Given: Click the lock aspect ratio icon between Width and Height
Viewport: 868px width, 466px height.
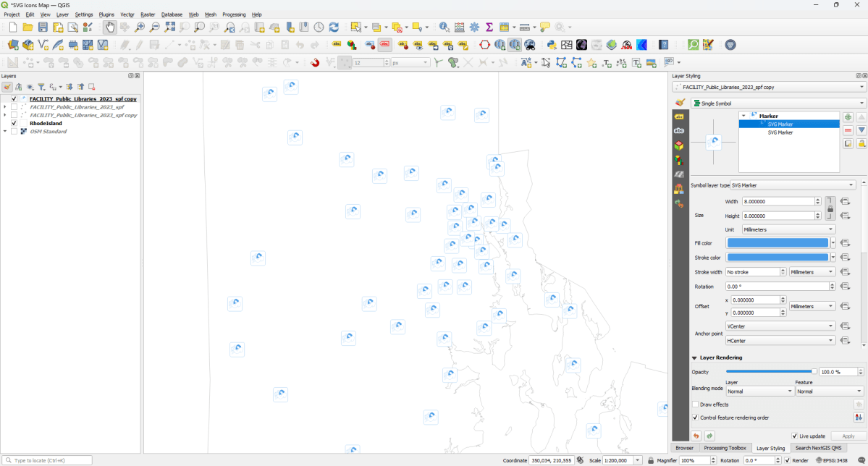Looking at the screenshot, I should click(x=832, y=208).
